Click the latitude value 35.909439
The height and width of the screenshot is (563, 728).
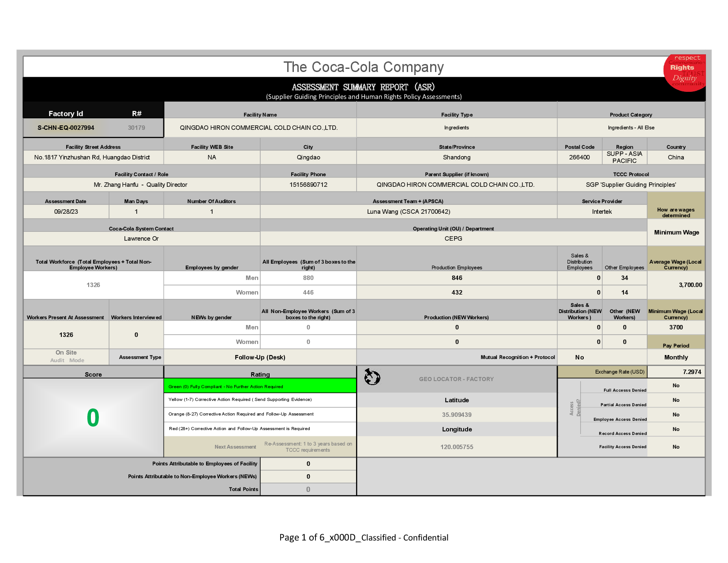tap(457, 415)
